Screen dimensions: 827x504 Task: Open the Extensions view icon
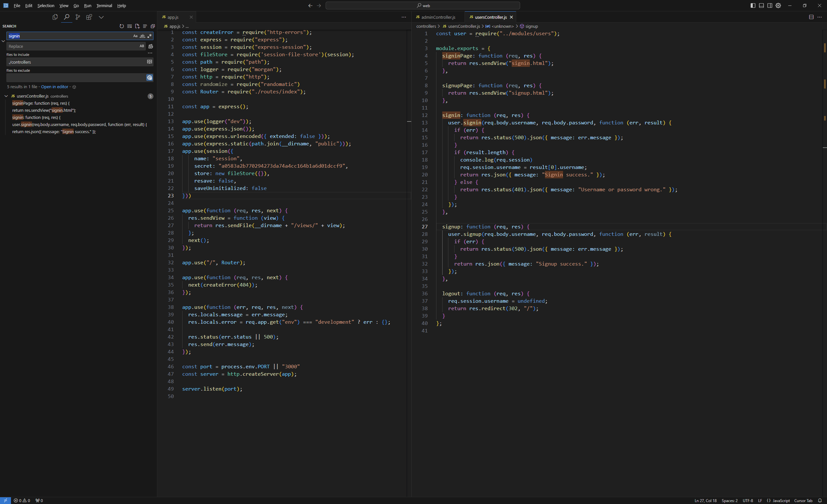point(89,17)
